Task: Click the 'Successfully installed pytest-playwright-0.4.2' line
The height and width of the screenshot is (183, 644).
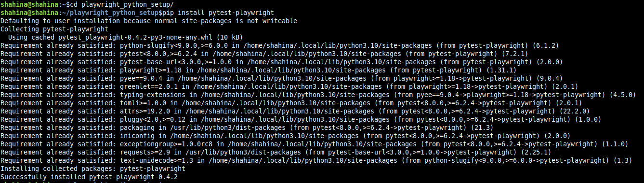Action: click(89, 176)
